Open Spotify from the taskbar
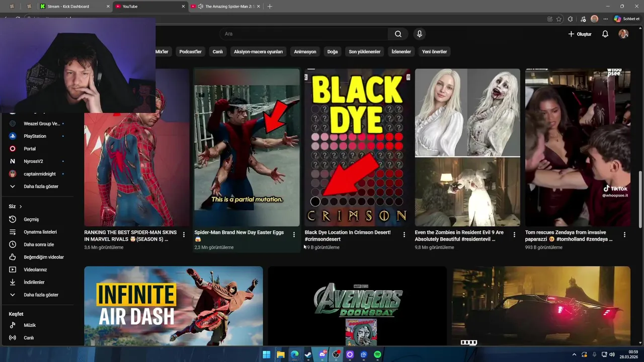The image size is (644, 362). (x=377, y=354)
